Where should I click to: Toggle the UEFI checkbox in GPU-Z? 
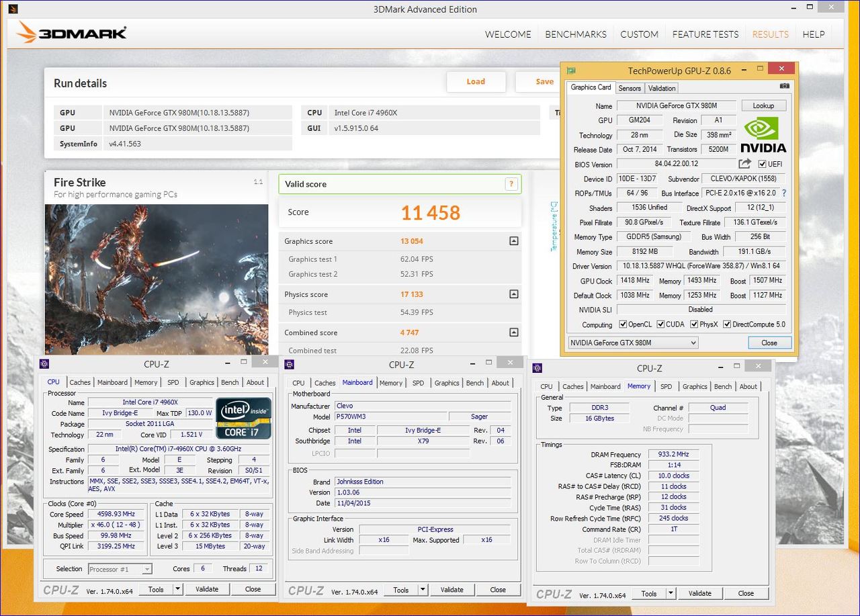(x=762, y=164)
